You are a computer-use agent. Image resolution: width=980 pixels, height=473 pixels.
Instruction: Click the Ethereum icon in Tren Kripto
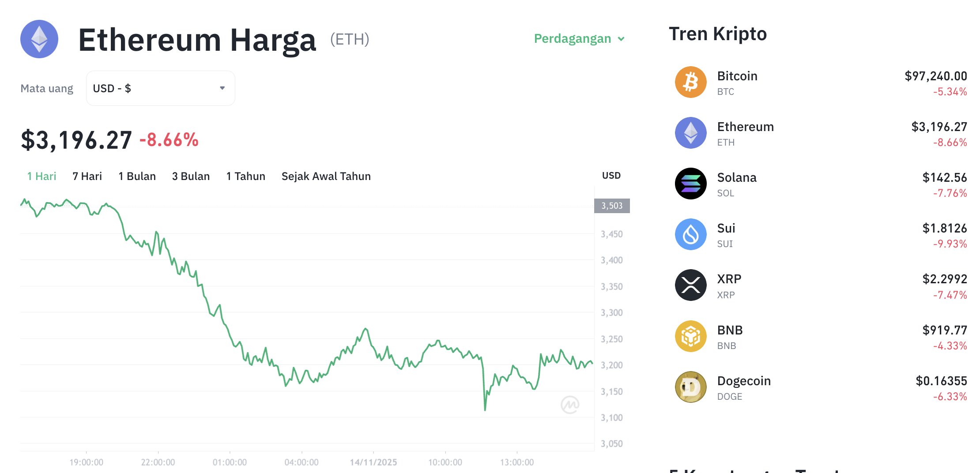tap(691, 133)
